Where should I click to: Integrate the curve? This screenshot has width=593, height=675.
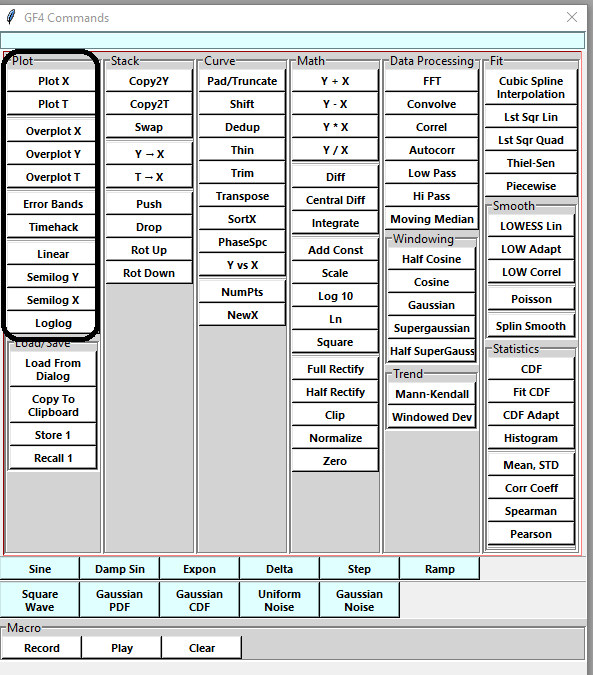click(335, 223)
